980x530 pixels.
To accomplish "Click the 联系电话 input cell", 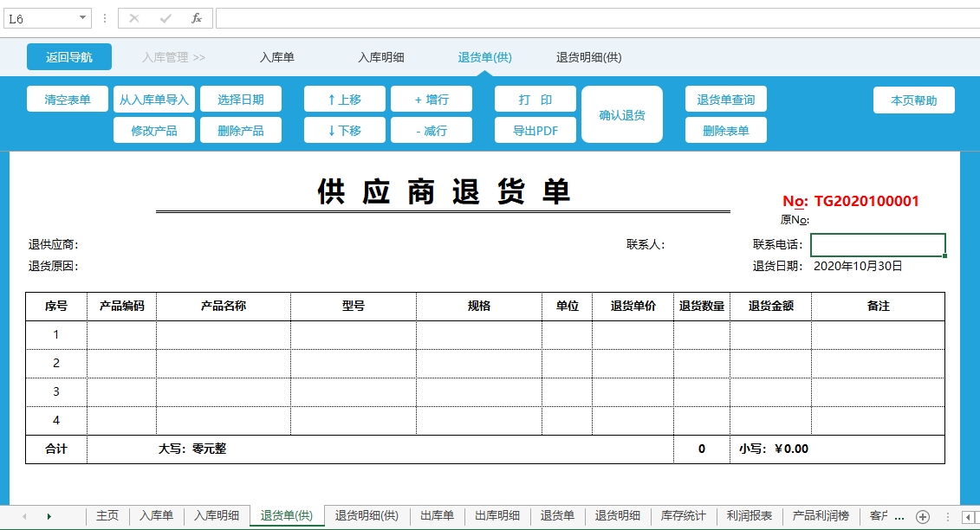I will (x=877, y=245).
